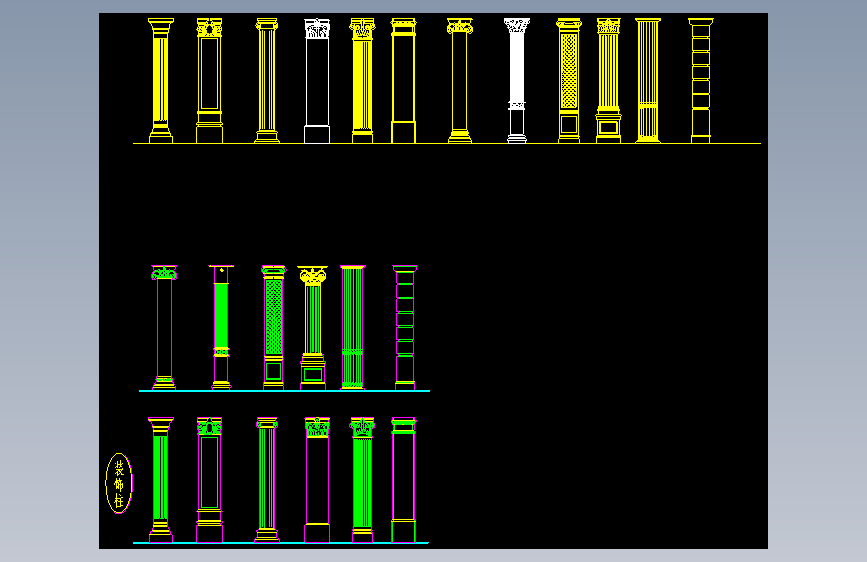Click the long yellow ground line under top row

coord(447,143)
